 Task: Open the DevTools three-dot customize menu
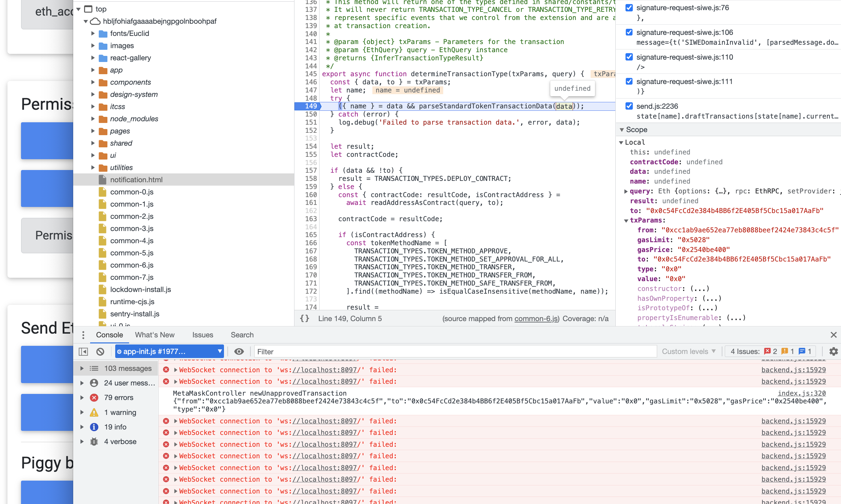click(83, 335)
